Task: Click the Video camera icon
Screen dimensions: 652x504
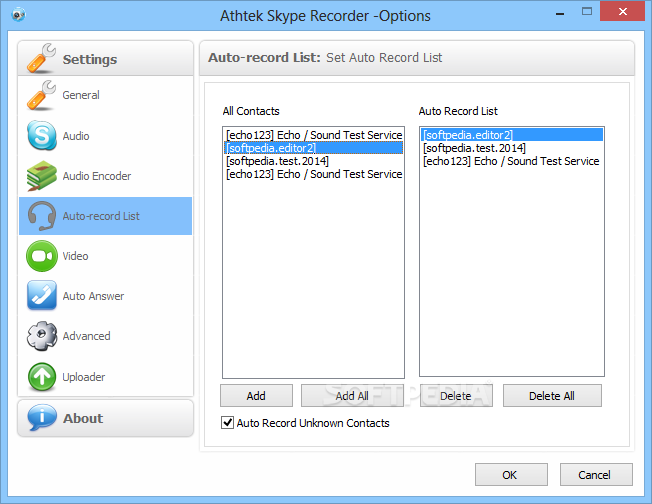Action: pos(42,256)
